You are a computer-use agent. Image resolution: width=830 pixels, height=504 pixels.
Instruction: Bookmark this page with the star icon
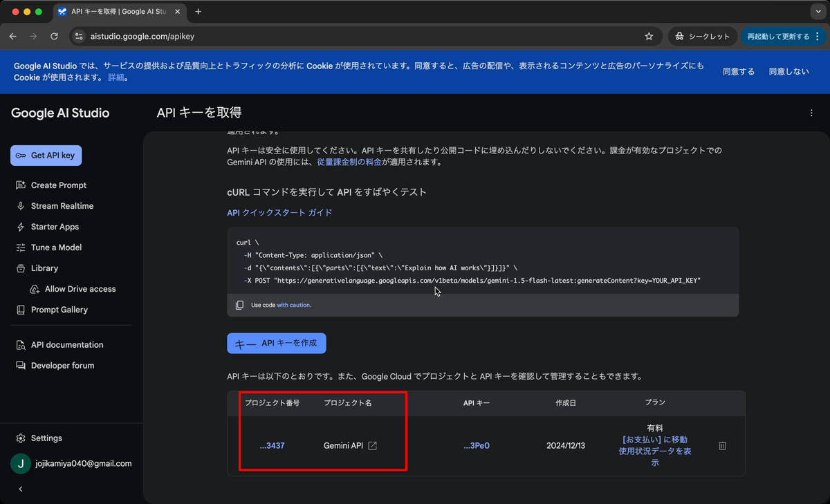(x=649, y=37)
